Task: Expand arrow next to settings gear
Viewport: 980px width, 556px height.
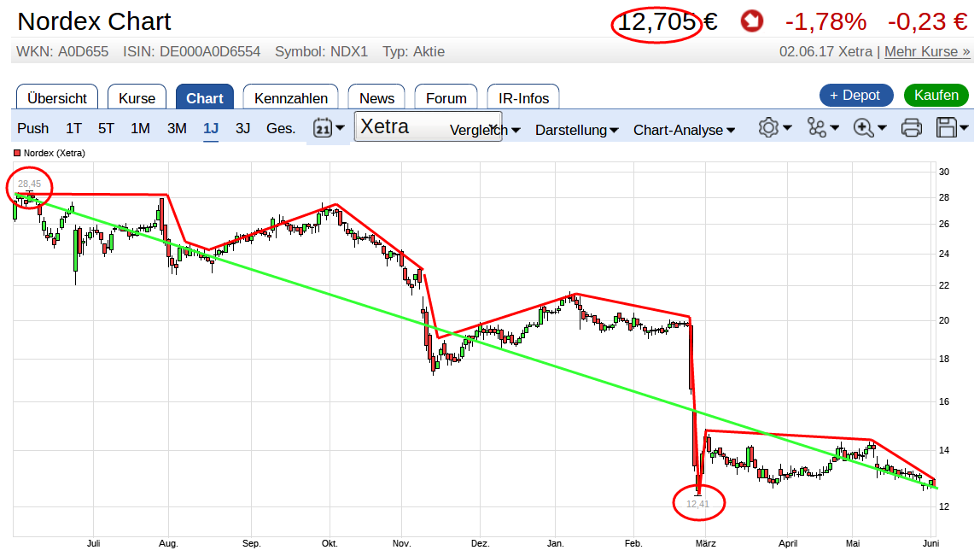Action: point(787,127)
